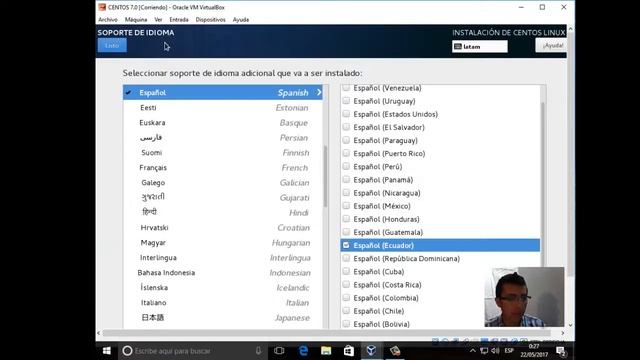Image resolution: width=640 pixels, height=360 pixels.
Task: Select Italiano Italian language row
Action: tap(223, 303)
